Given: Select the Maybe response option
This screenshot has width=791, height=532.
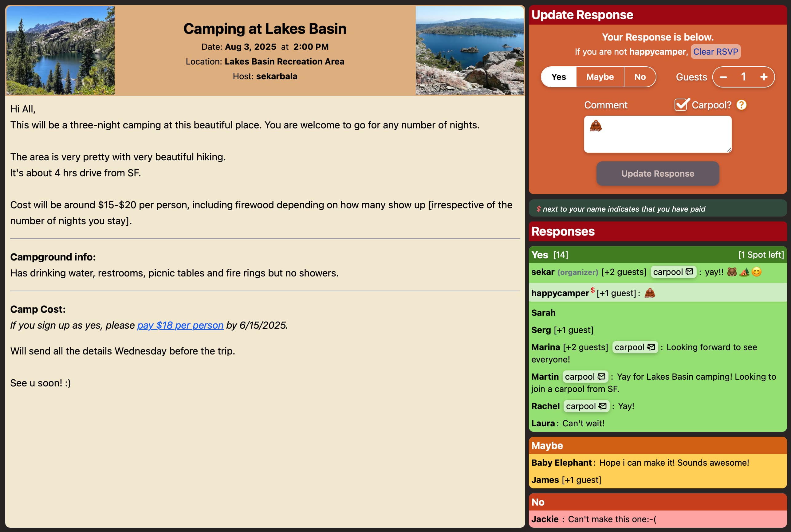Looking at the screenshot, I should (x=599, y=77).
